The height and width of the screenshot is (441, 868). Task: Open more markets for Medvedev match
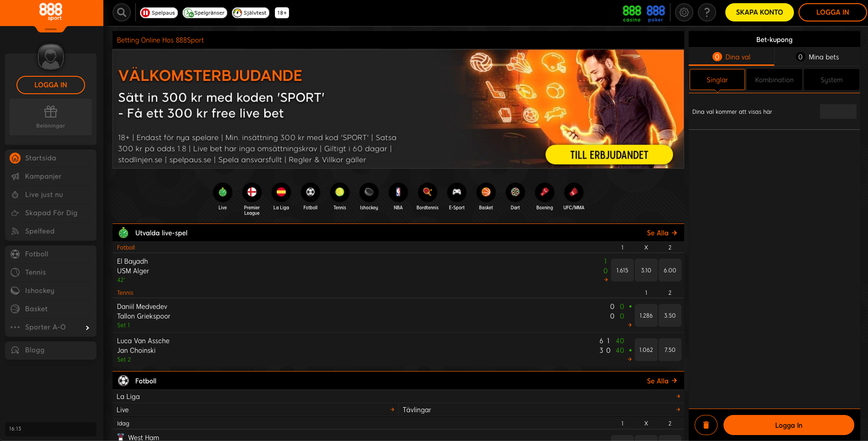click(630, 325)
